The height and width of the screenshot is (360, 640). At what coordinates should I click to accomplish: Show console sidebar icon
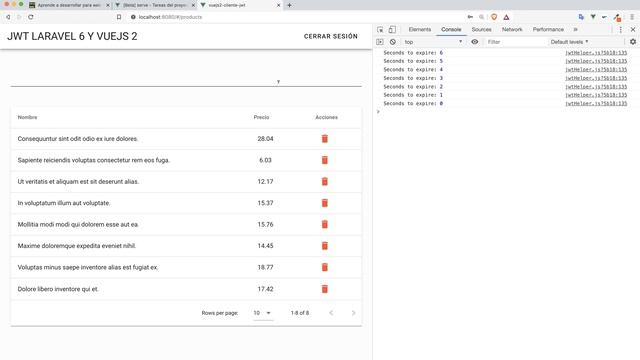(380, 42)
